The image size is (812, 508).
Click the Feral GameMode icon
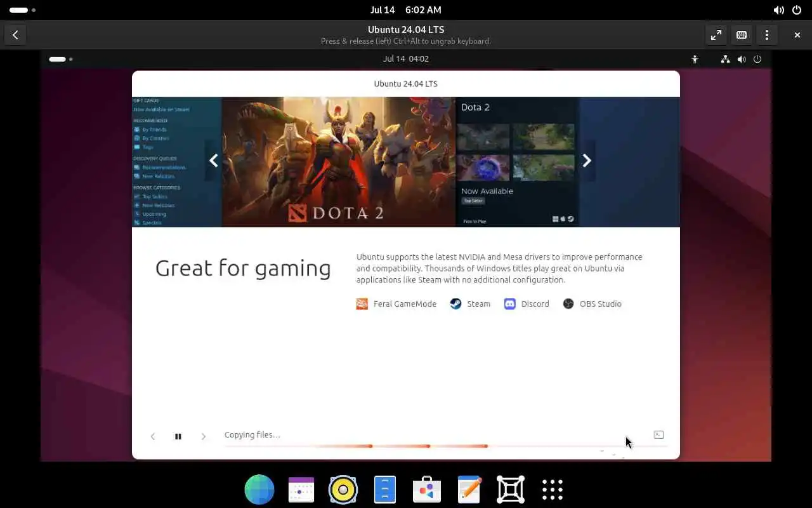[x=362, y=304]
